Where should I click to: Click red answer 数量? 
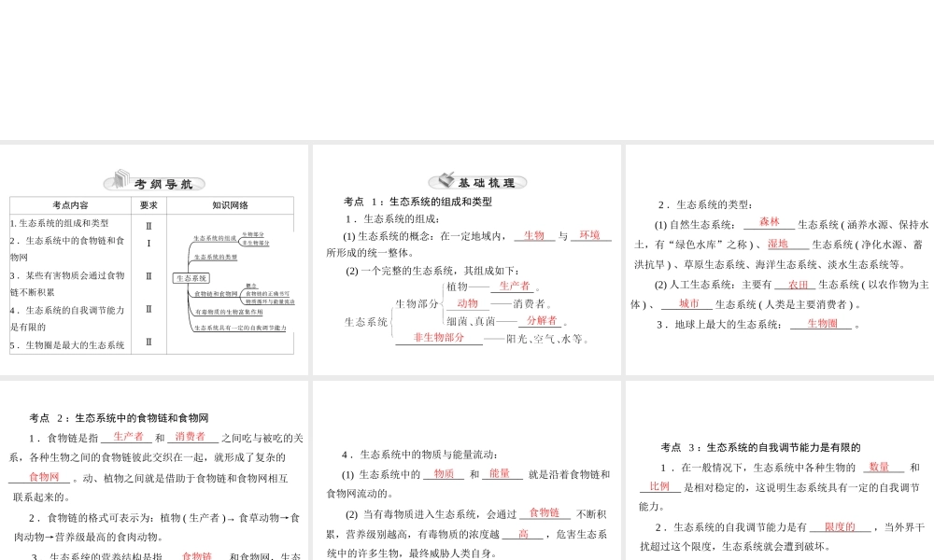(879, 467)
